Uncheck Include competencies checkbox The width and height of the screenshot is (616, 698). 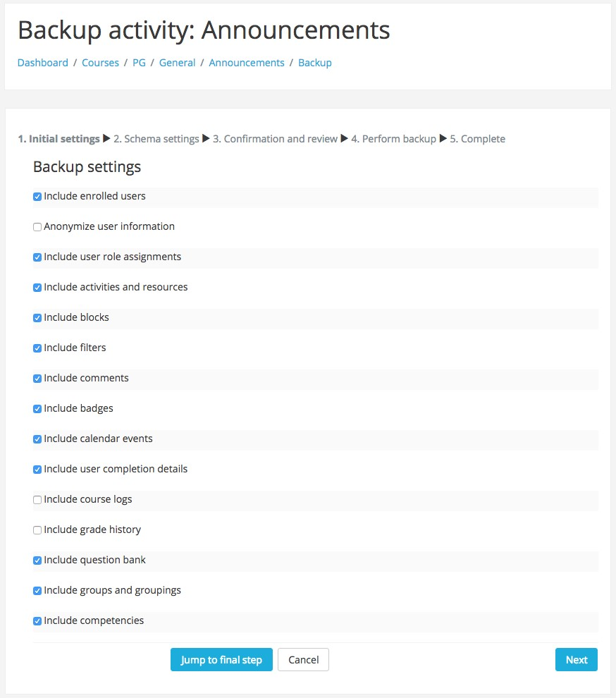[37, 621]
